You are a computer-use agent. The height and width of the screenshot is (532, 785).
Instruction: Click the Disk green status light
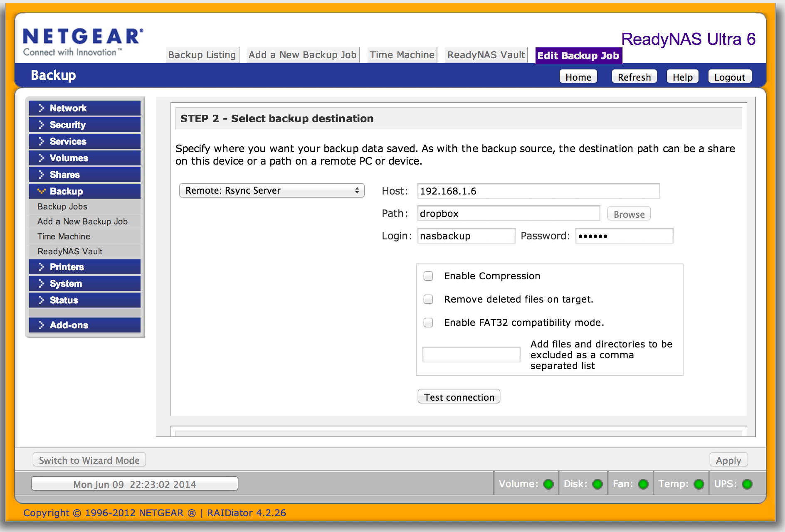click(x=597, y=484)
